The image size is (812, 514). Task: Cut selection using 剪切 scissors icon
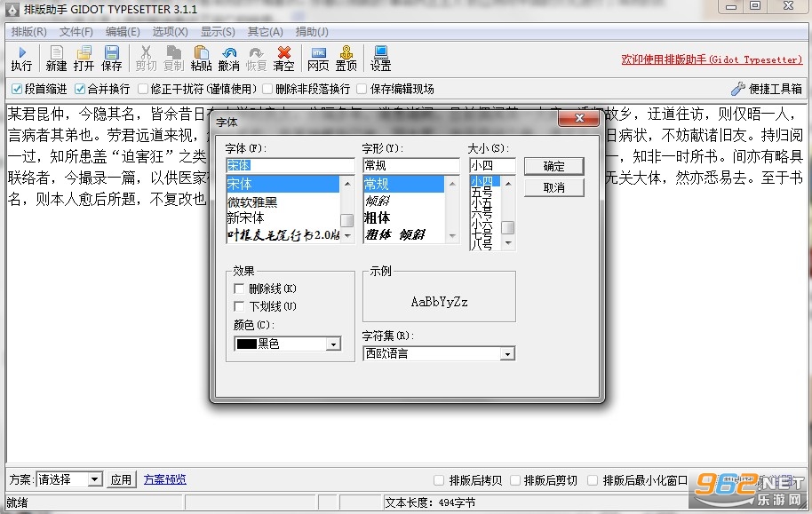pyautogui.click(x=146, y=59)
